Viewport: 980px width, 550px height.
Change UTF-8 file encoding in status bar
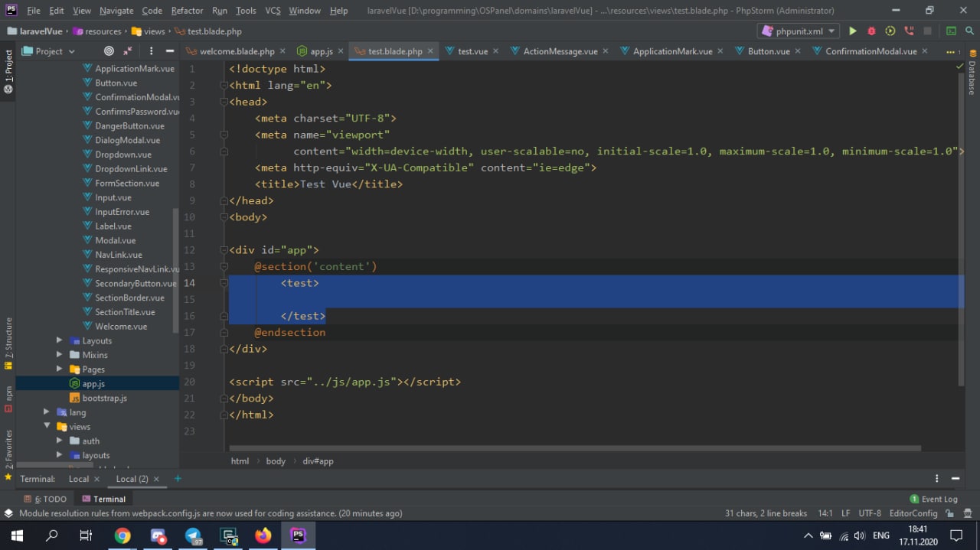[870, 513]
